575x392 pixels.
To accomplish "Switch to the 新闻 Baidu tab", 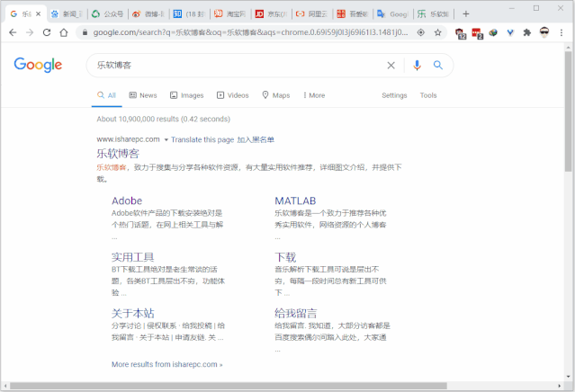I will tap(67, 13).
